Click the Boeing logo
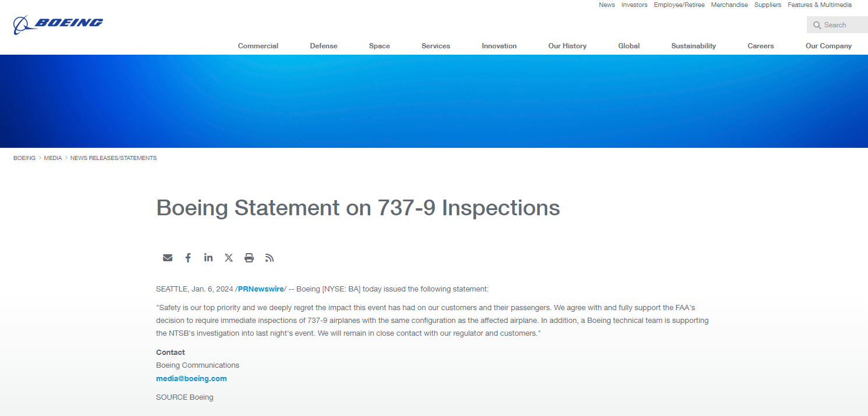 tap(58, 24)
